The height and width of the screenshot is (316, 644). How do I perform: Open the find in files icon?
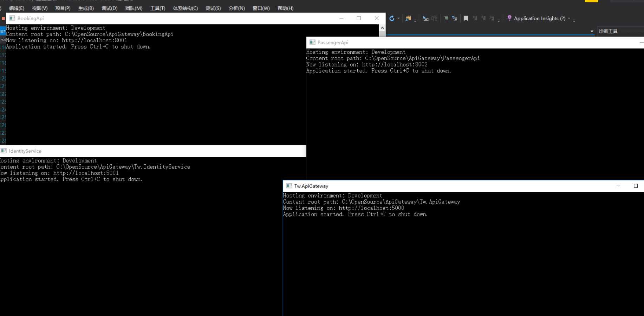point(408,18)
